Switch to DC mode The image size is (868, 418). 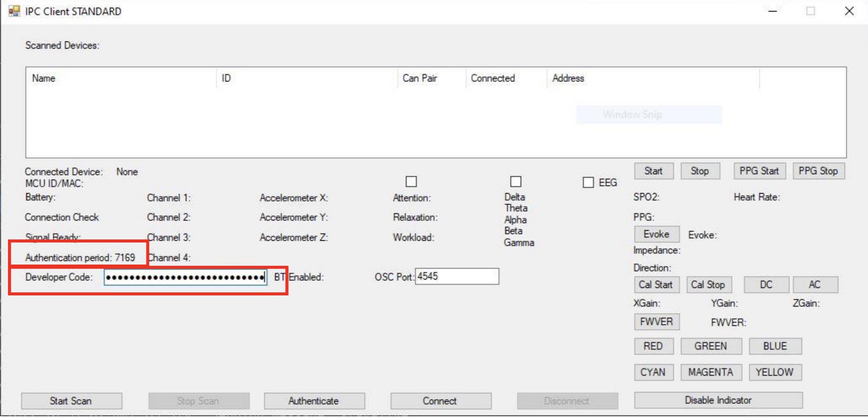click(x=766, y=285)
